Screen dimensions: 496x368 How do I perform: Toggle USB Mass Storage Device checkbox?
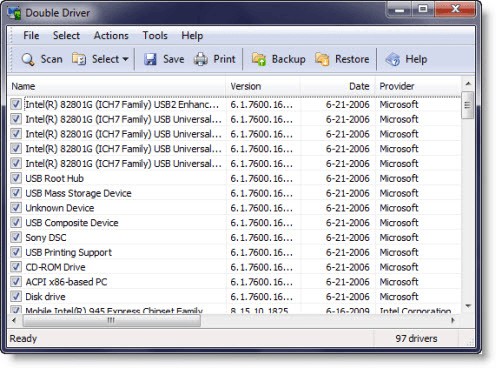[16, 193]
